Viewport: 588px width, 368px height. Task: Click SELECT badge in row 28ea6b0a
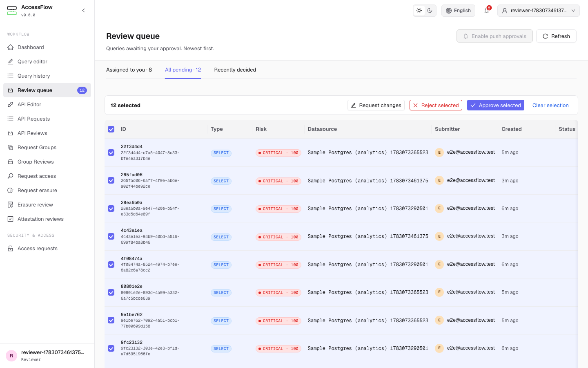pos(221,209)
